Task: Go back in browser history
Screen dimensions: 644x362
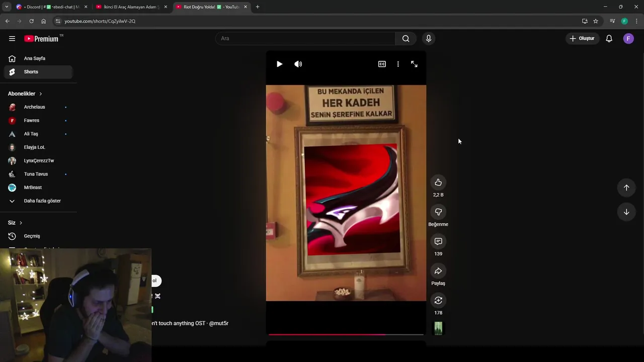Action: tap(7, 21)
